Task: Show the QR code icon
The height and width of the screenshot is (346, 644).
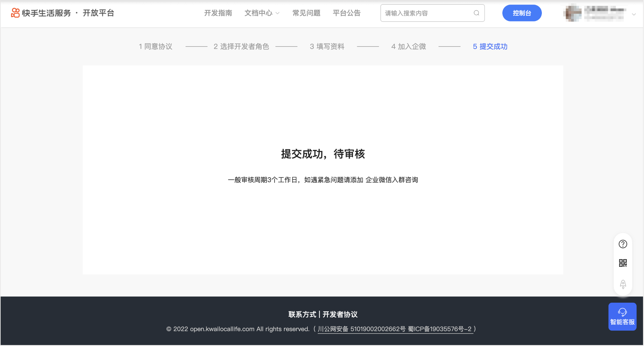Action: (623, 263)
